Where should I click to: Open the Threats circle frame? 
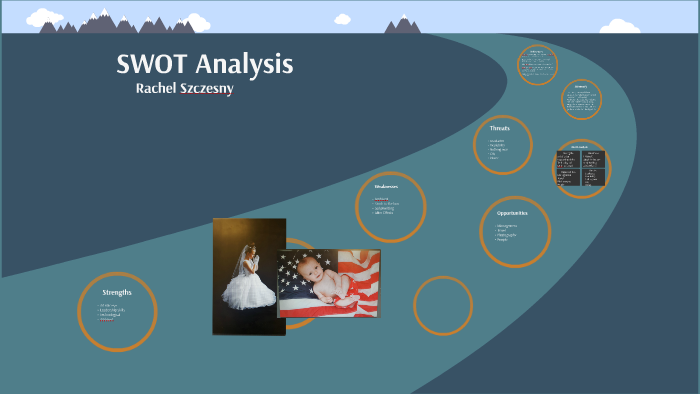coord(503,145)
